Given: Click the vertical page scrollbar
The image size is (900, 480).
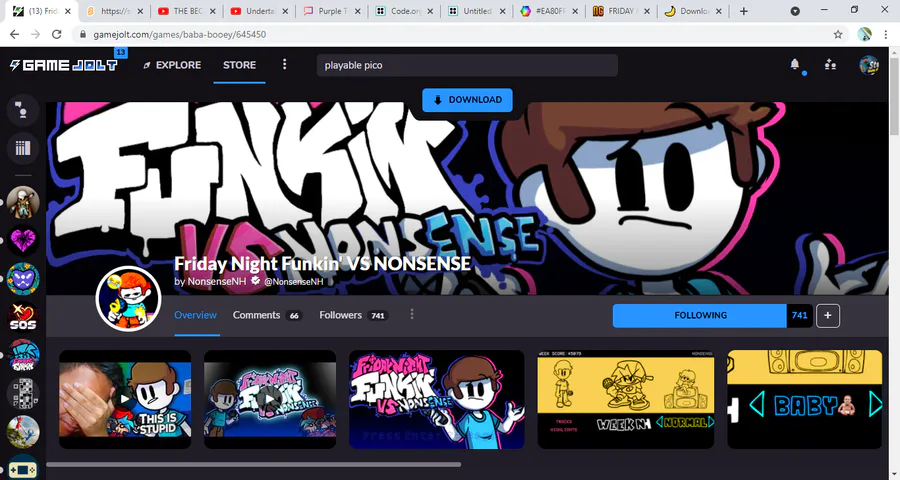Looking at the screenshot, I should 894,97.
